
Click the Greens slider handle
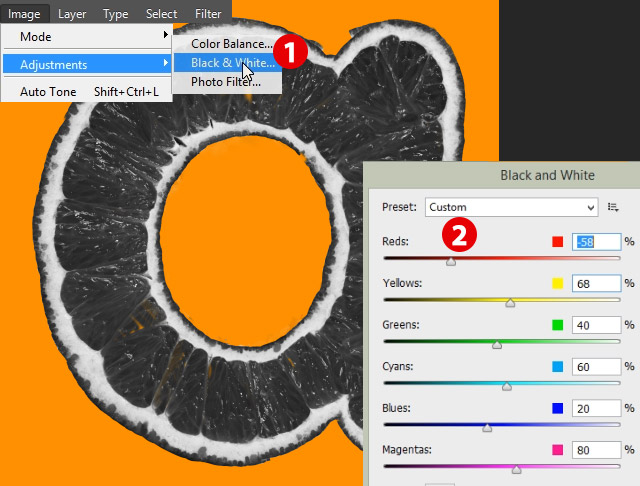(x=497, y=345)
